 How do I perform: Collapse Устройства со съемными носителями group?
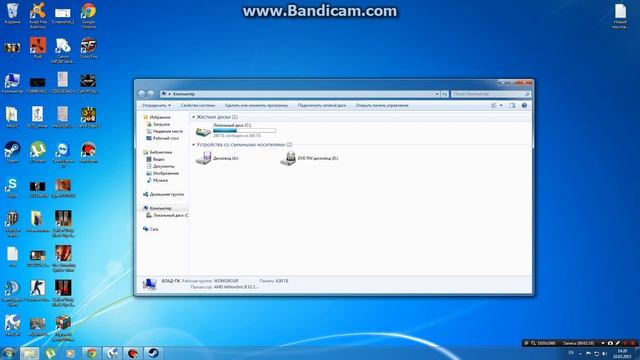[x=193, y=144]
